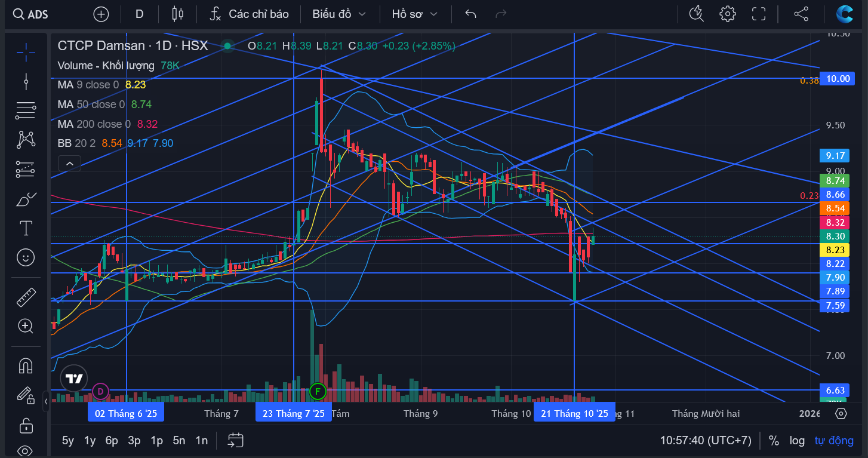Screen dimensions: 868x458
Task: Open chart settings gear
Action: point(727,14)
